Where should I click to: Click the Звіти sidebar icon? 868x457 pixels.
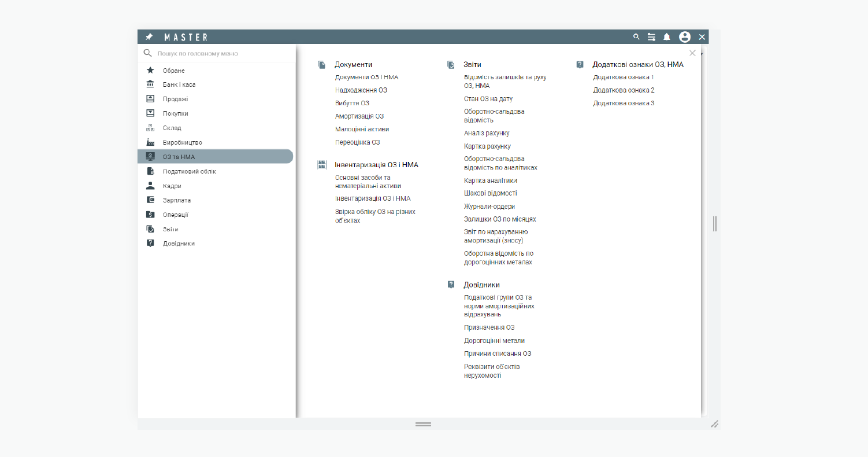150,229
